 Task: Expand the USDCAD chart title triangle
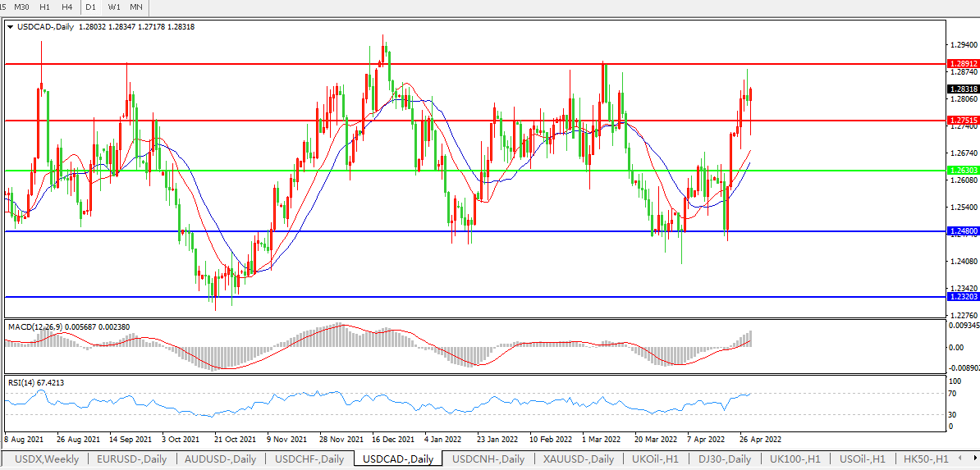[x=10, y=27]
